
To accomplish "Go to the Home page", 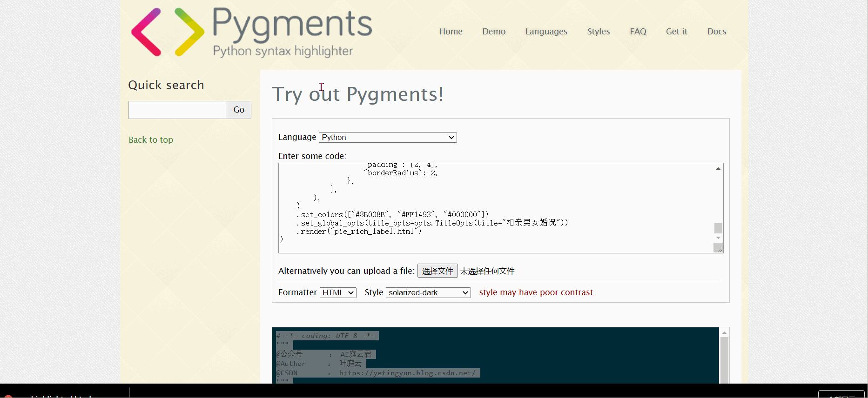I will tap(451, 32).
